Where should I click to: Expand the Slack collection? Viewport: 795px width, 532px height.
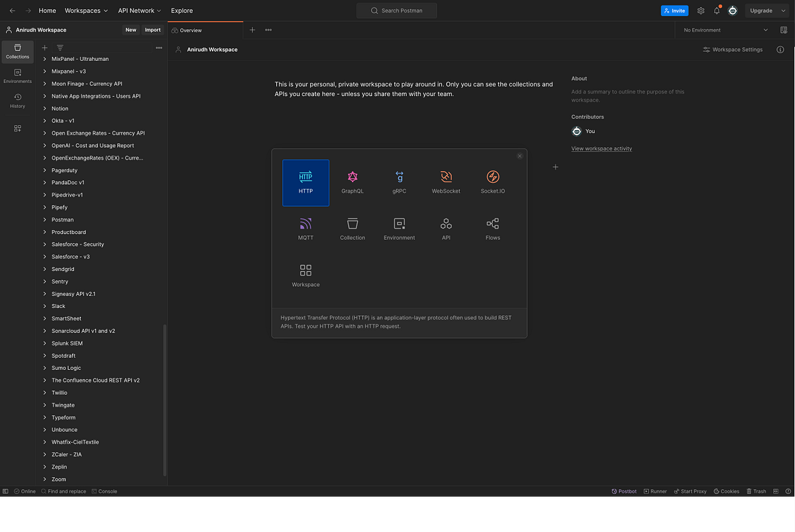point(59,305)
